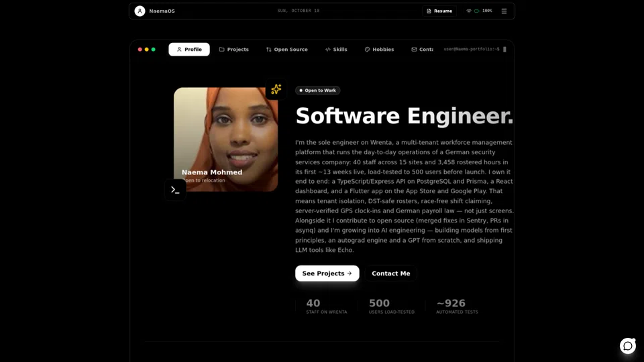
Task: Click Naema Mohmed's profile photo
Action: click(x=225, y=139)
